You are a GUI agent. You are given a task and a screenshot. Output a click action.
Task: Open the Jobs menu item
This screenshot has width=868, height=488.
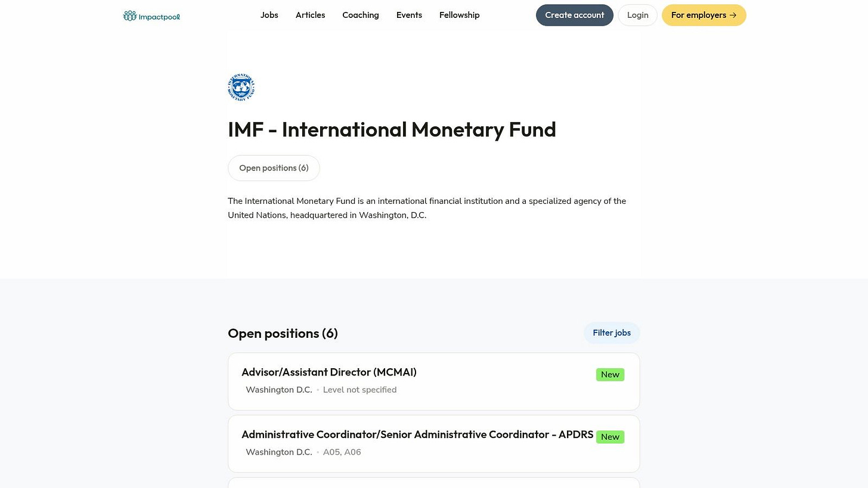pyautogui.click(x=269, y=15)
